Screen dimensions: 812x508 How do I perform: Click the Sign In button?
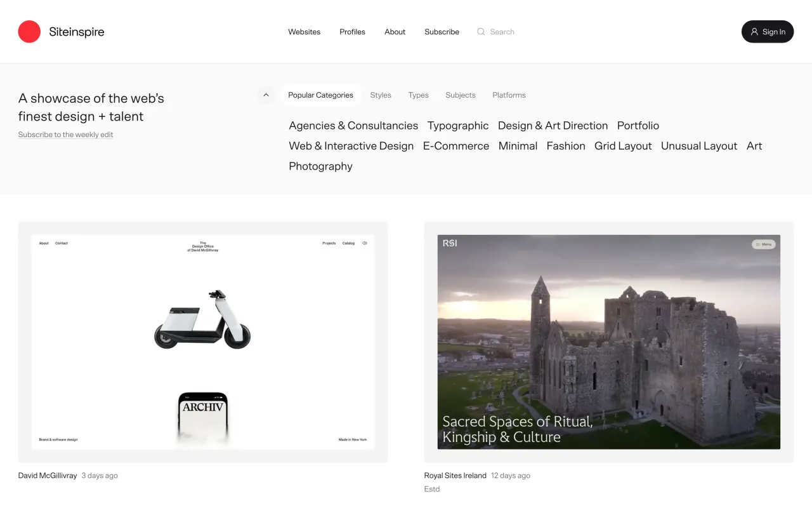pos(768,32)
